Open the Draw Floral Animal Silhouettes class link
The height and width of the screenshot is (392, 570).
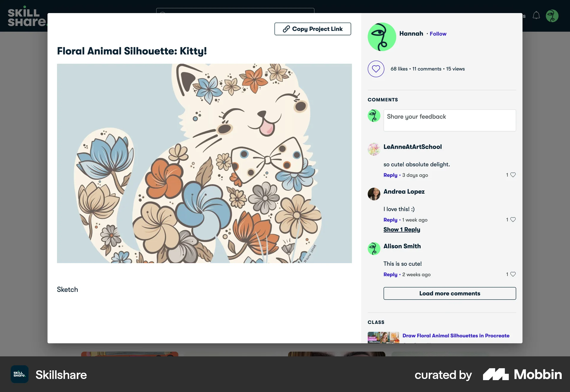[456, 336]
